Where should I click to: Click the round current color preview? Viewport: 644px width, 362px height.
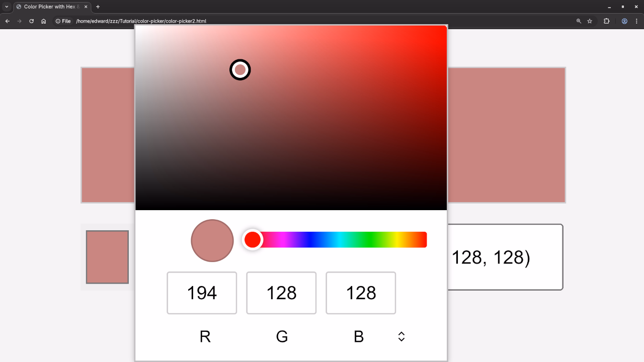(212, 240)
